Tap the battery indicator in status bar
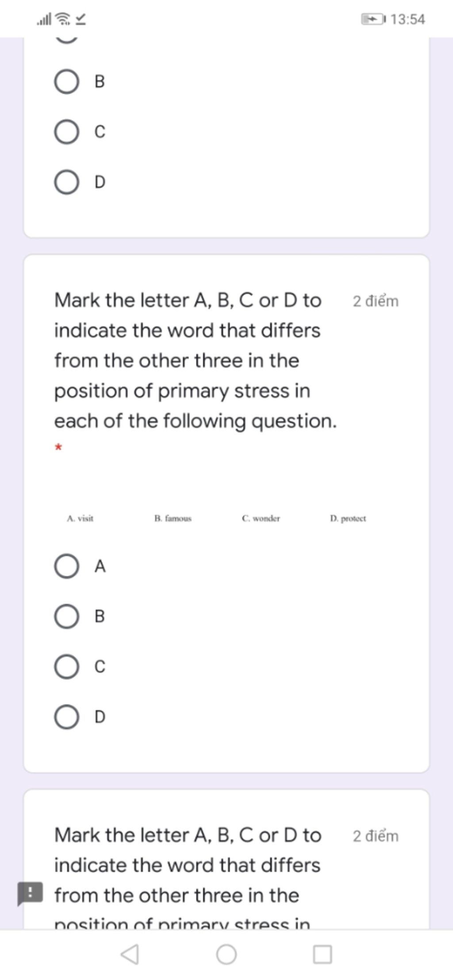This screenshot has height=980, width=453. tap(374, 19)
